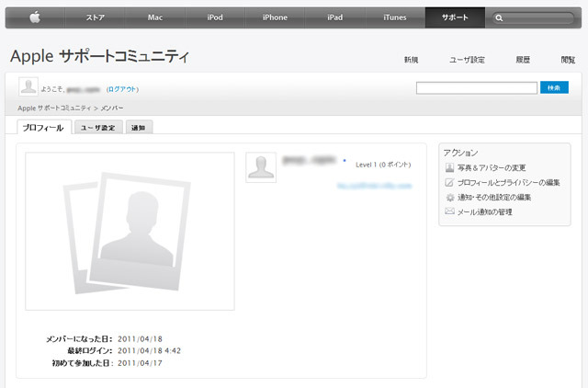588x388 pixels.
Task: Click the Apple logo in the navigation bar
Action: (35, 17)
